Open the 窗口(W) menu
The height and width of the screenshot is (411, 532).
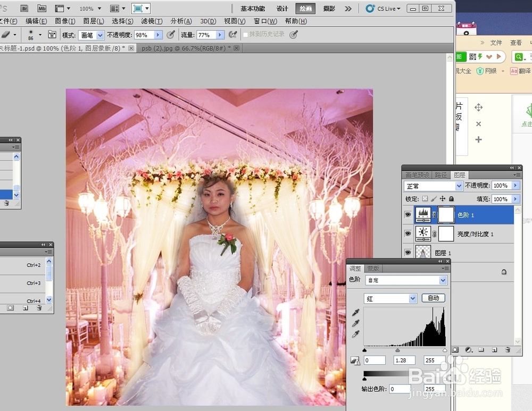click(x=265, y=21)
